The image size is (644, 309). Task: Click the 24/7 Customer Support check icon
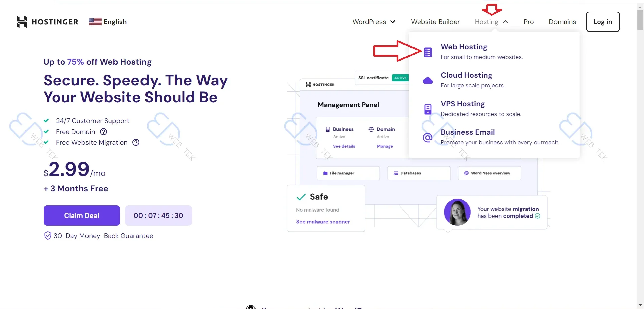point(46,121)
